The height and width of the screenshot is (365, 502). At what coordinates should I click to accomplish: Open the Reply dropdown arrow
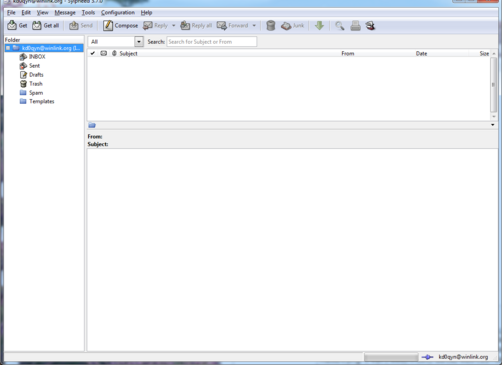pyautogui.click(x=174, y=26)
